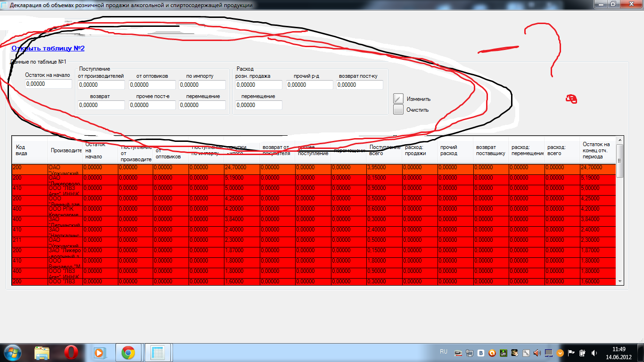Image resolution: width=644 pixels, height=362 pixels.
Task: Open Google Chrome from the taskbar
Action: tap(128, 352)
